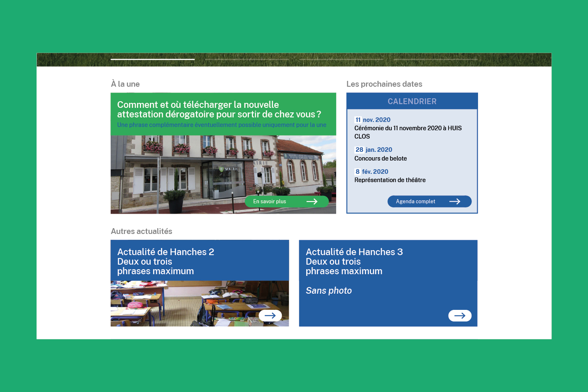This screenshot has height=392, width=588.
Task: Click the 'Sans photo' text
Action: (x=329, y=291)
